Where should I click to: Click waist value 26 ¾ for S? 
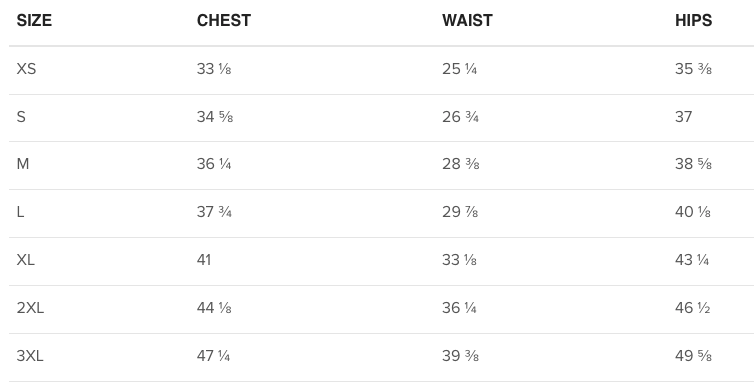pos(460,117)
